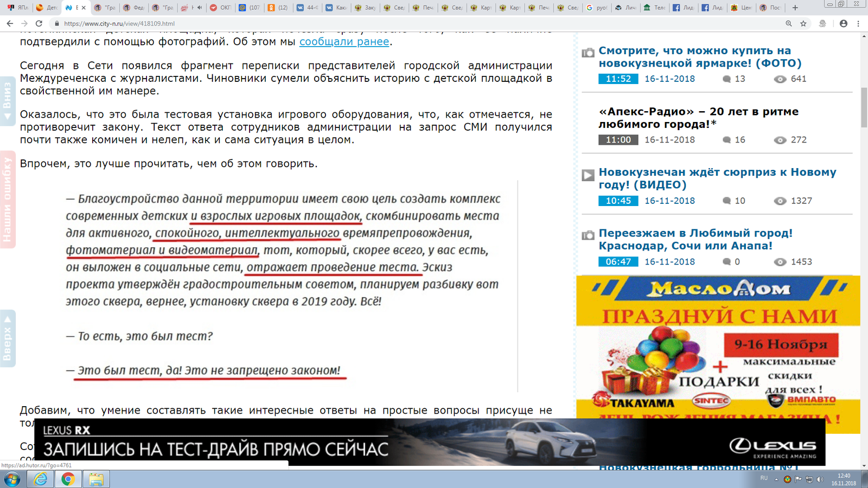Image resolution: width=868 pixels, height=488 pixels.
Task: Open the Chrome profile avatar icon
Action: coord(843,23)
